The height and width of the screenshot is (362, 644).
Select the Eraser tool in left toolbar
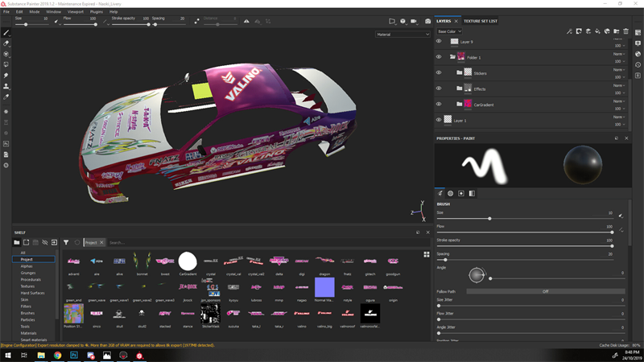point(6,43)
